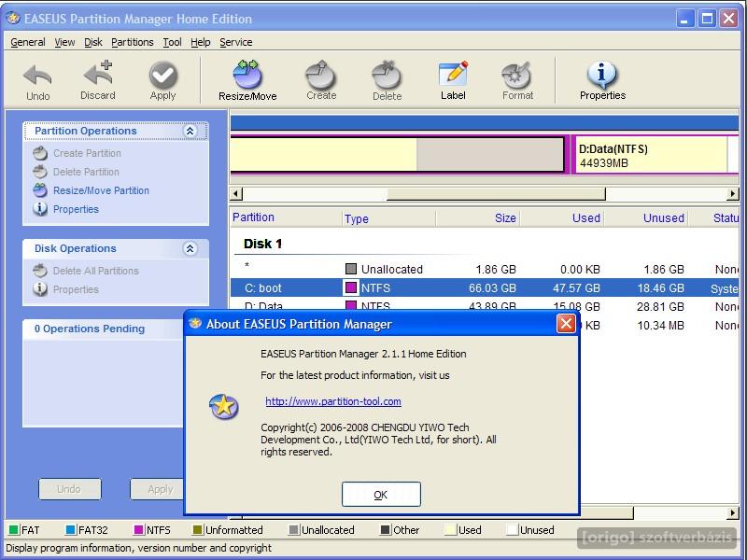This screenshot has width=747, height=560.
Task: Click the FAT legend color swatch
Action: [x=14, y=530]
